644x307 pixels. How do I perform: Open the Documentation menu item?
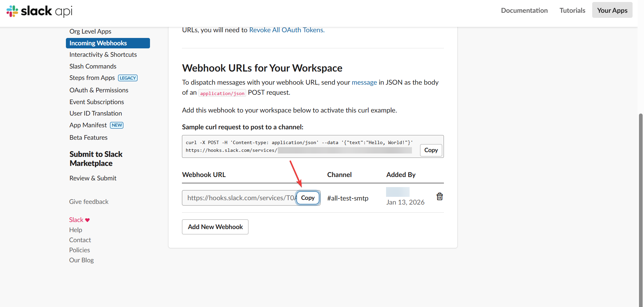pyautogui.click(x=524, y=10)
